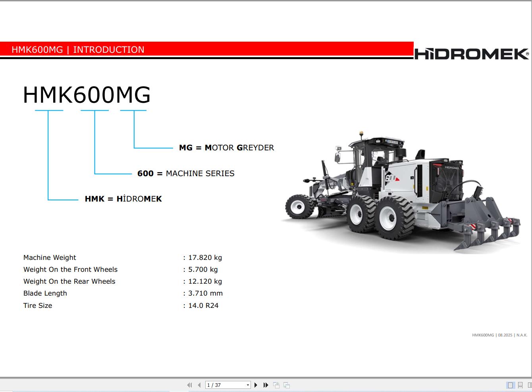Click the footer text HMK600MG | 08.2025 | N.A.K.
Viewport: 532px width, 392px height.
click(499, 335)
